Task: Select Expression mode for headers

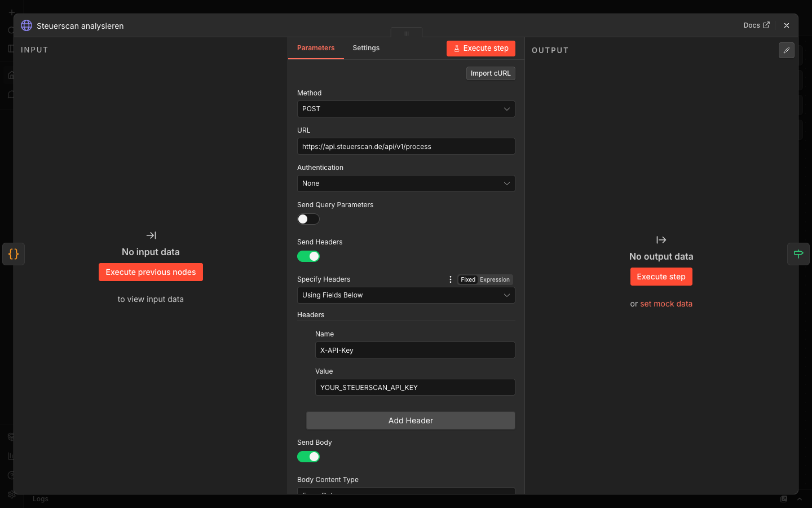Action: pos(495,279)
